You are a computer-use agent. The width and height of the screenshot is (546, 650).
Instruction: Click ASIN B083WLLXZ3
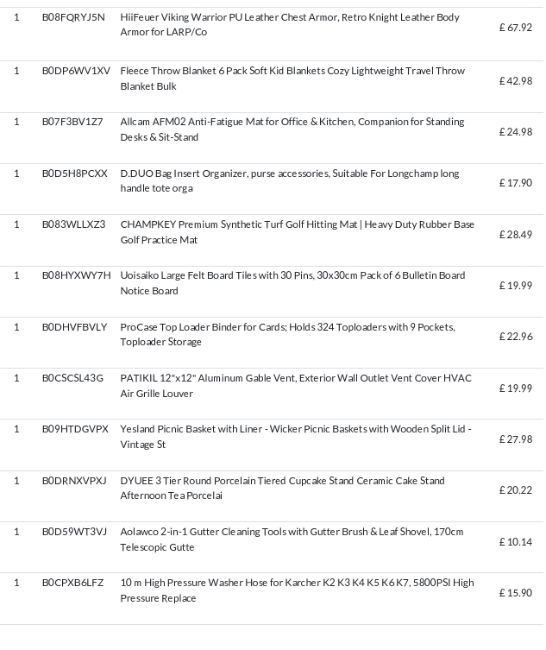click(x=73, y=224)
